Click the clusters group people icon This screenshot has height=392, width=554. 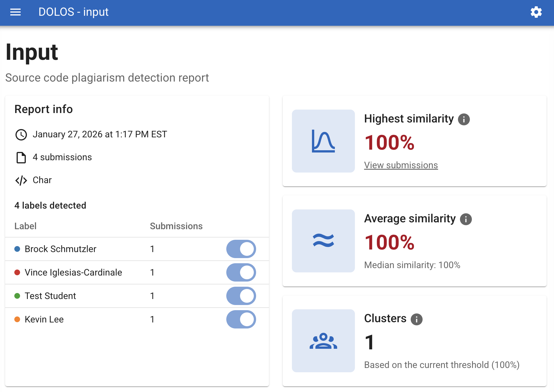(323, 341)
